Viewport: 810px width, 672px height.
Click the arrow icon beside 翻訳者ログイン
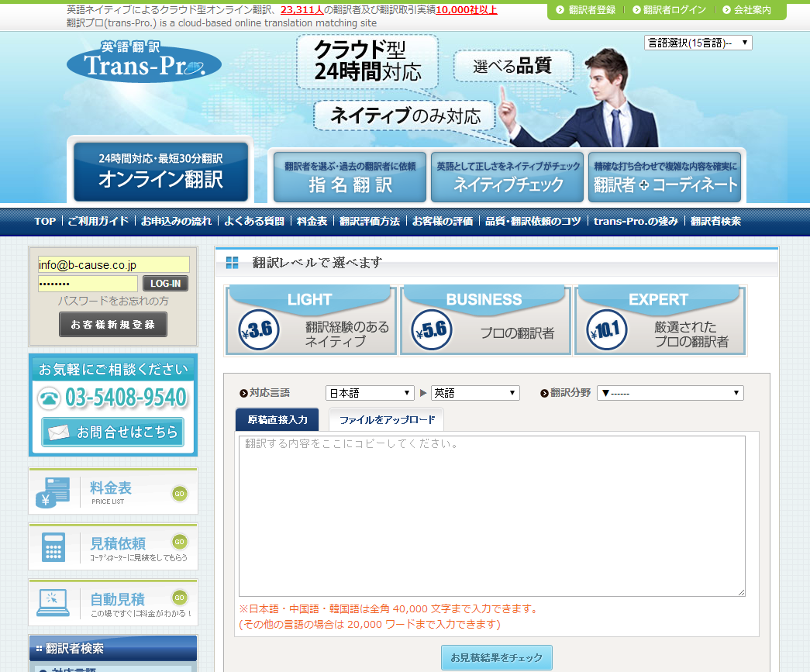pos(636,10)
